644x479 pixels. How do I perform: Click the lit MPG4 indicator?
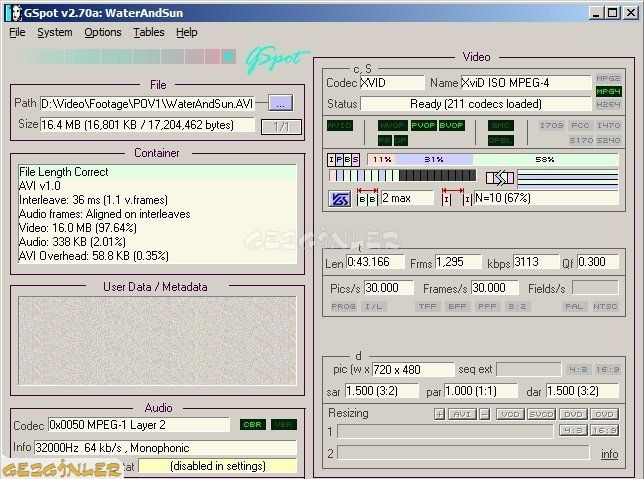(x=608, y=91)
